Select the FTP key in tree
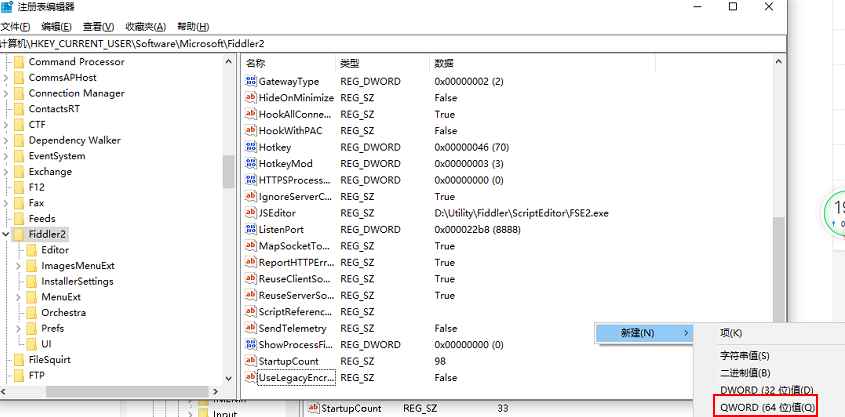 37,376
